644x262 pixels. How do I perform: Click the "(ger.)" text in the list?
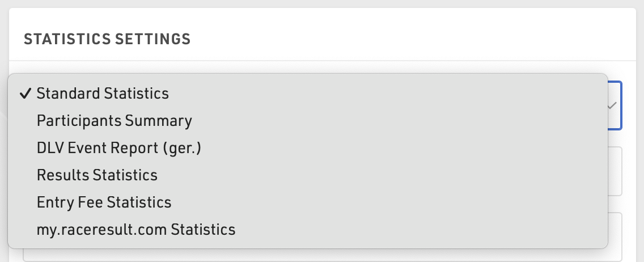[182, 148]
